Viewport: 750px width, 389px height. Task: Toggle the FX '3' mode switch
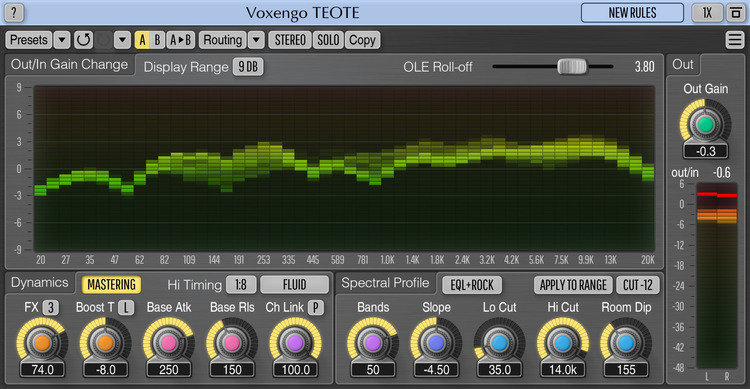tap(51, 307)
